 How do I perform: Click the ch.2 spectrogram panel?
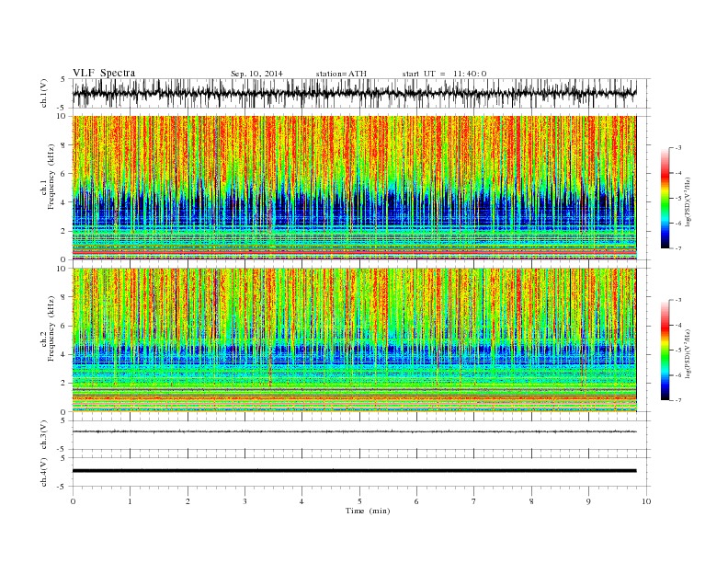coord(354,340)
